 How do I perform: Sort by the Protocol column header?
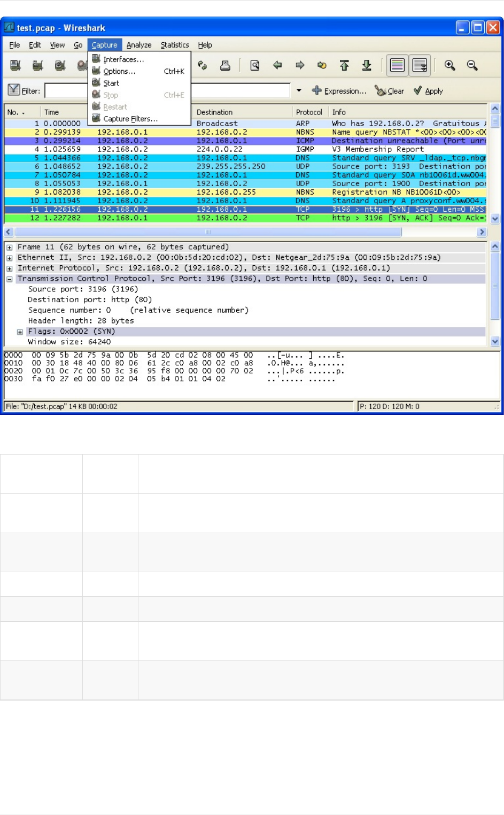pyautogui.click(x=310, y=112)
